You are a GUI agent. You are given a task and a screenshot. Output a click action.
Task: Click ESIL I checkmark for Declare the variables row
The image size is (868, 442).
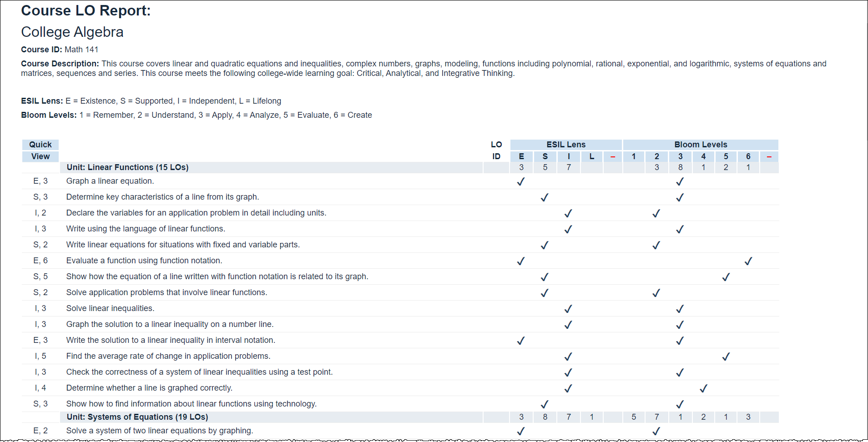pyautogui.click(x=568, y=213)
